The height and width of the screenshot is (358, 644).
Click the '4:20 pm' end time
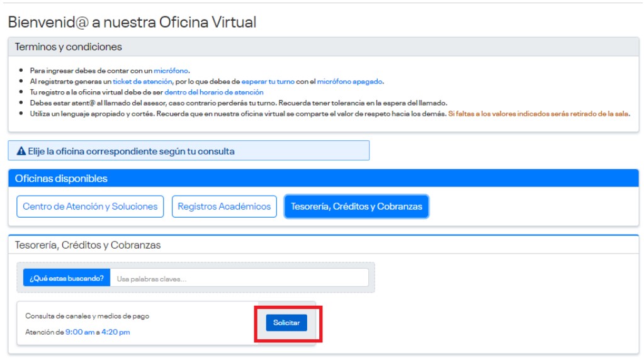[116, 332]
